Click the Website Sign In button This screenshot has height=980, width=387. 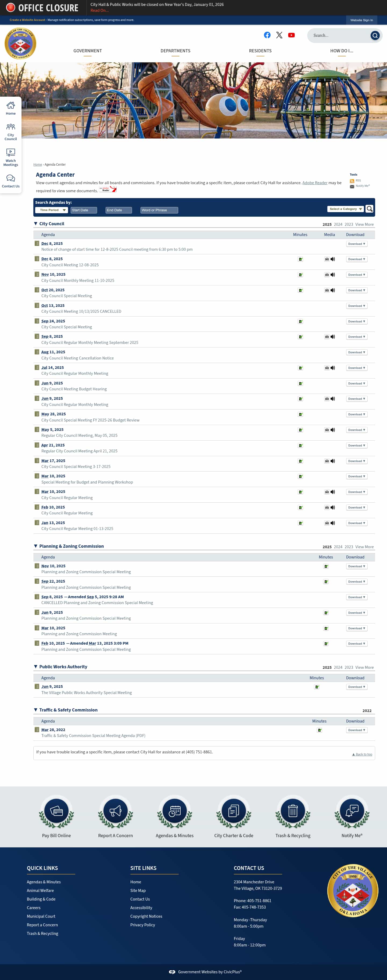361,20
